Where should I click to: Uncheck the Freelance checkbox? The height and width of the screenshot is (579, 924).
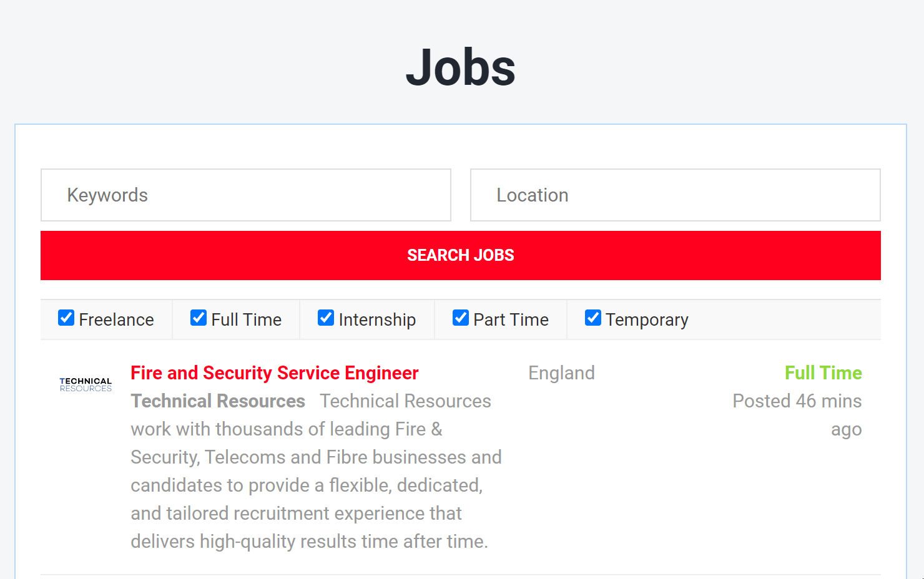tap(66, 318)
